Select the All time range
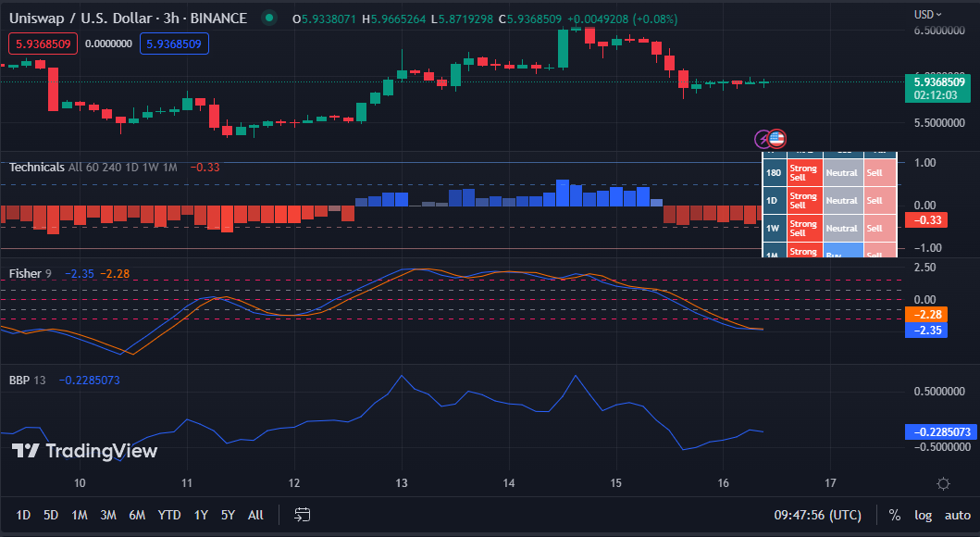Viewport: 980px width, 537px height. click(x=255, y=515)
